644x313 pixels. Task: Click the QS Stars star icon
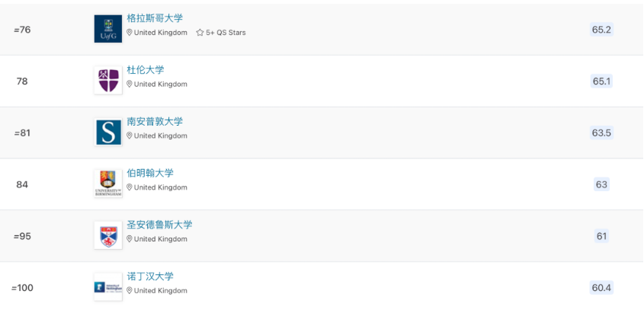pos(200,33)
